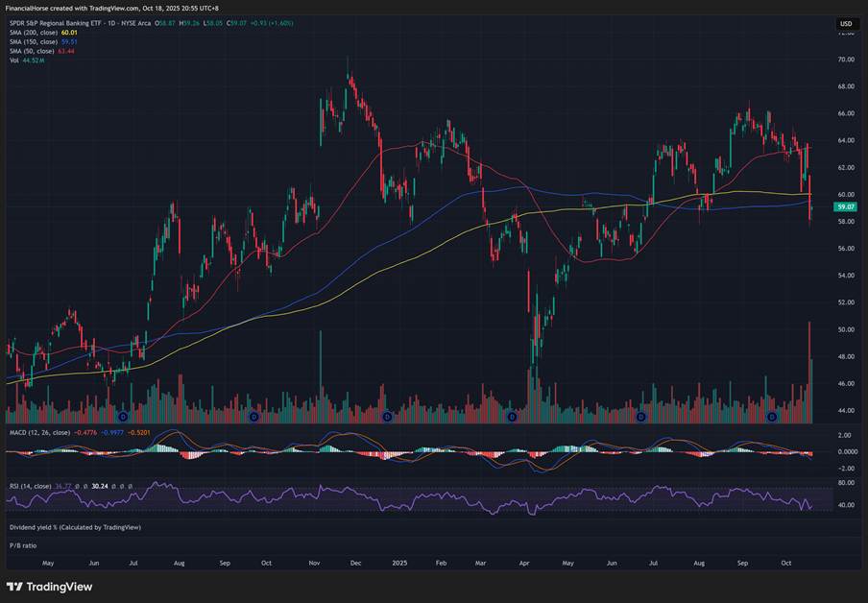
Task: Click the SPDR S&P Regional Banking ETF title
Action: (77, 22)
